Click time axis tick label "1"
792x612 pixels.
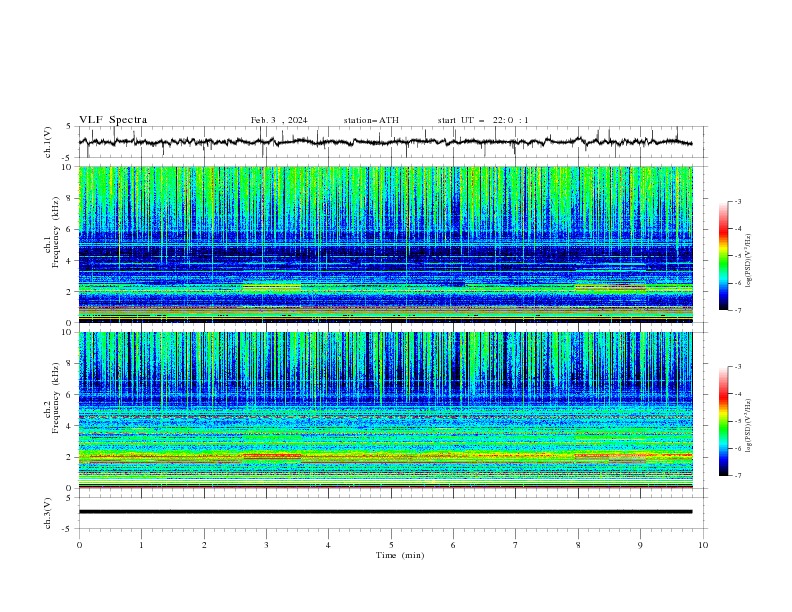click(141, 545)
